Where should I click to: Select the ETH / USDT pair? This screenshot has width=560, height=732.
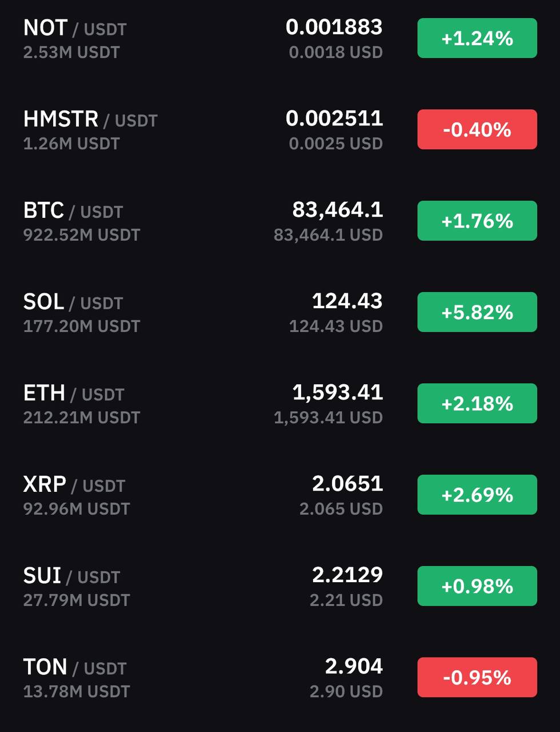tap(280, 404)
